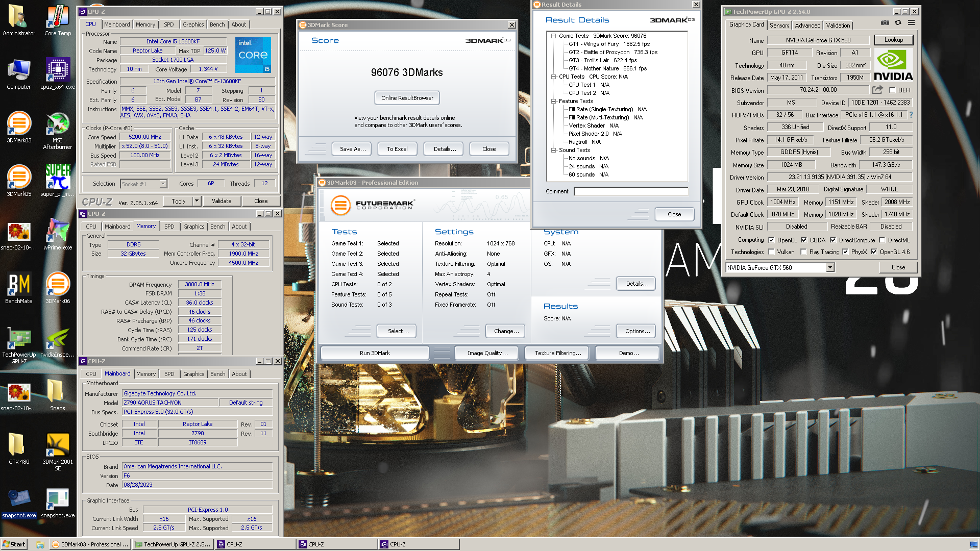
Task: Open the Validation tab in GPU-Z
Action: [x=838, y=25]
